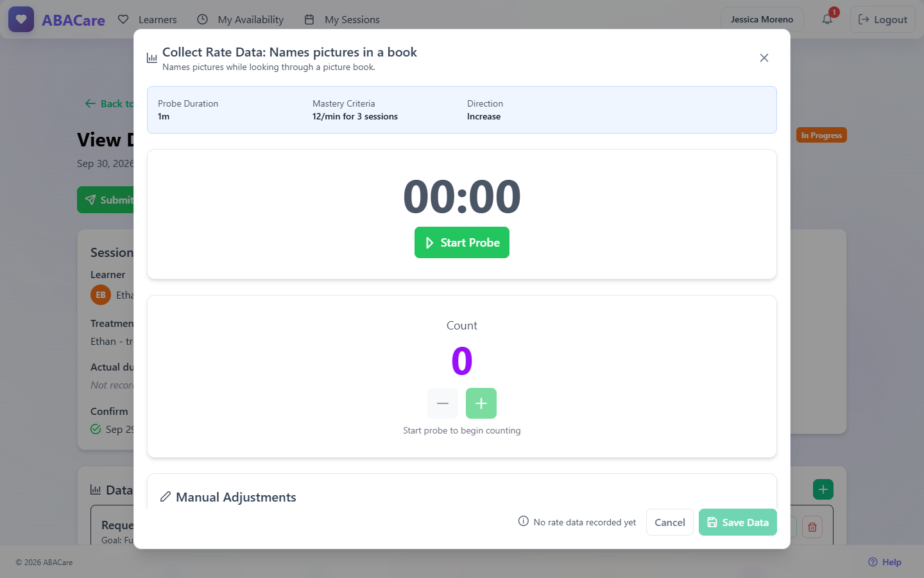The height and width of the screenshot is (578, 924).
Task: Open My Sessions from navigation
Action: 341,19
